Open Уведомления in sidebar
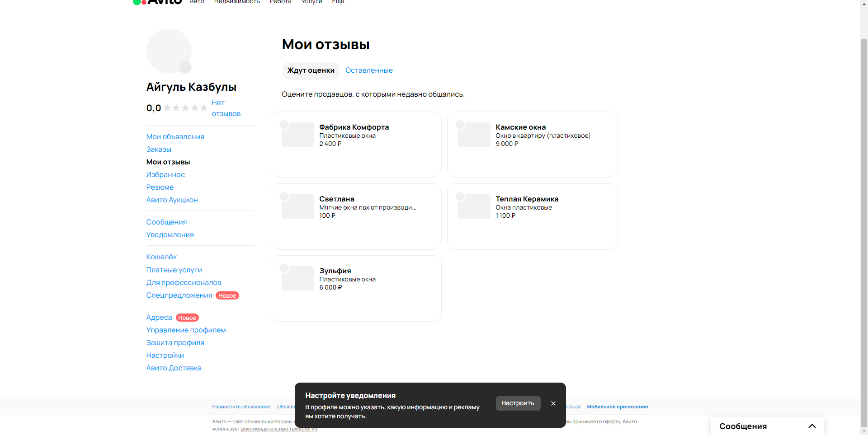868x435 pixels. coord(170,235)
